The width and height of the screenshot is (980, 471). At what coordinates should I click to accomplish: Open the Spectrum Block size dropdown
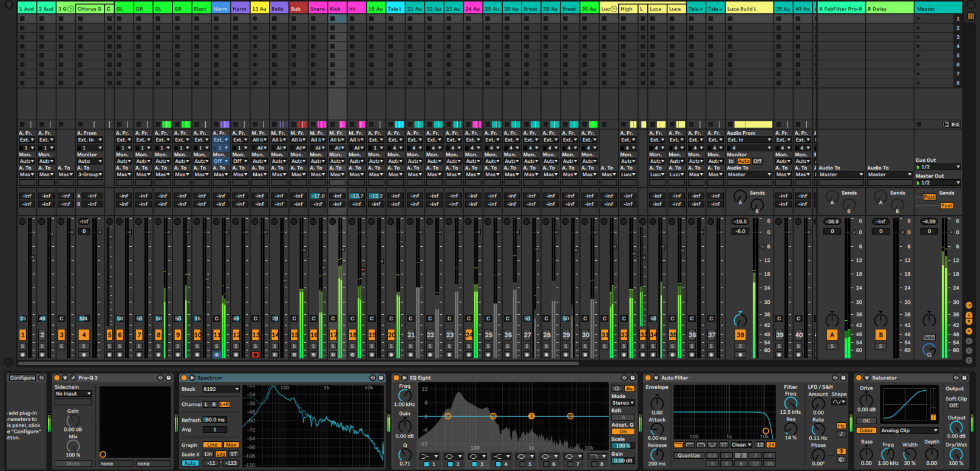click(221, 389)
